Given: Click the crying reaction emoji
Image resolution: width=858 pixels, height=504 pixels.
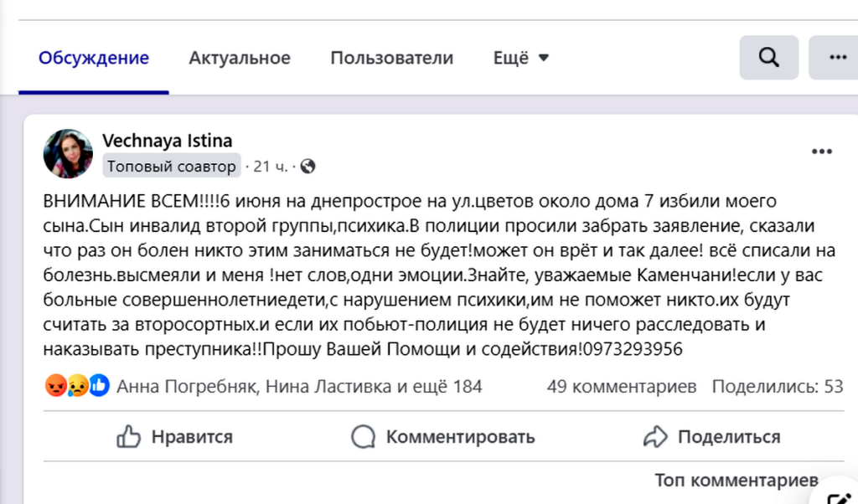Looking at the screenshot, I should click(78, 386).
